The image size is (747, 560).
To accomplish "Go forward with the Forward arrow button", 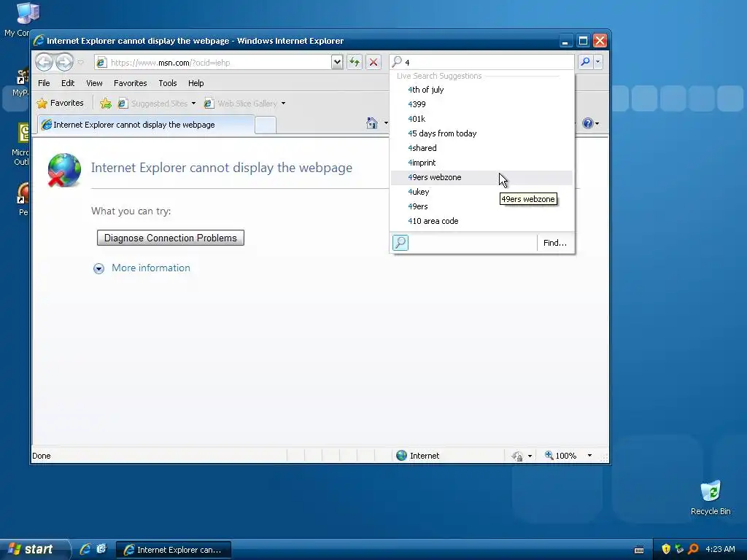I will pos(64,62).
